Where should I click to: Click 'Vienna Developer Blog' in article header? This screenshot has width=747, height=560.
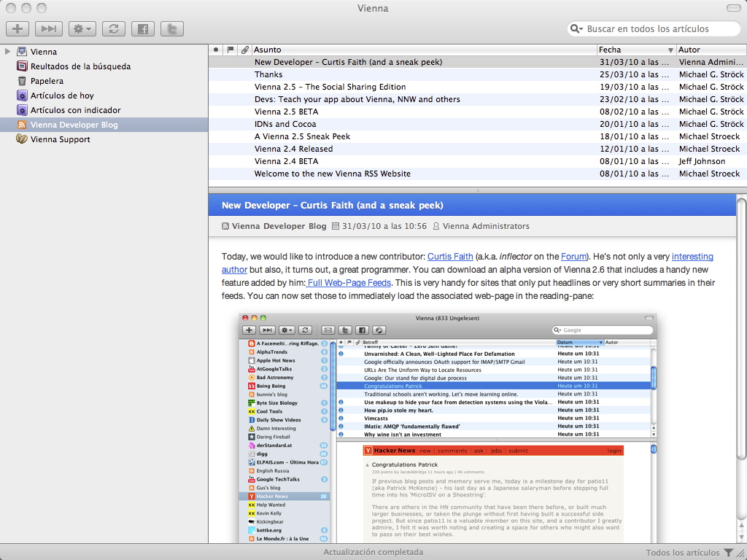coord(279,226)
